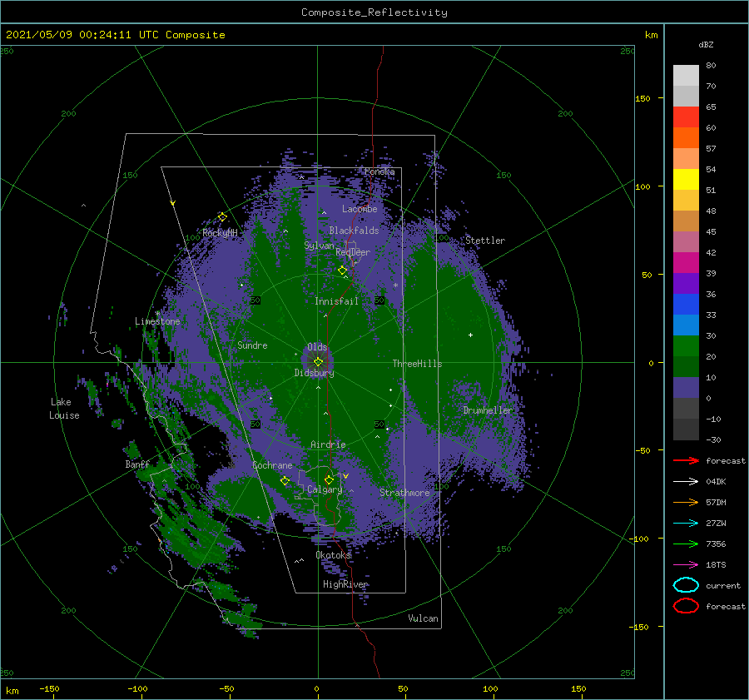Click the yellow diamond marker near Cochrane
749x700 pixels.
pos(285,481)
